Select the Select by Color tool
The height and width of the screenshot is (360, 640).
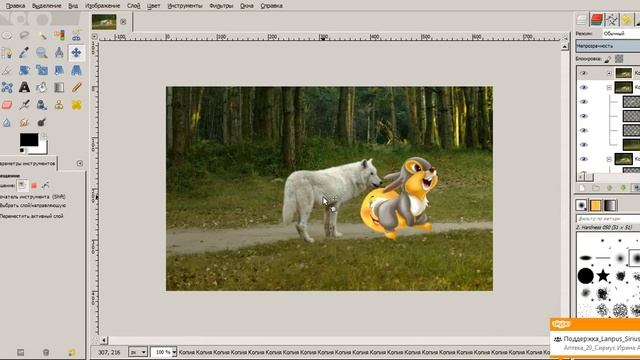coord(60,36)
